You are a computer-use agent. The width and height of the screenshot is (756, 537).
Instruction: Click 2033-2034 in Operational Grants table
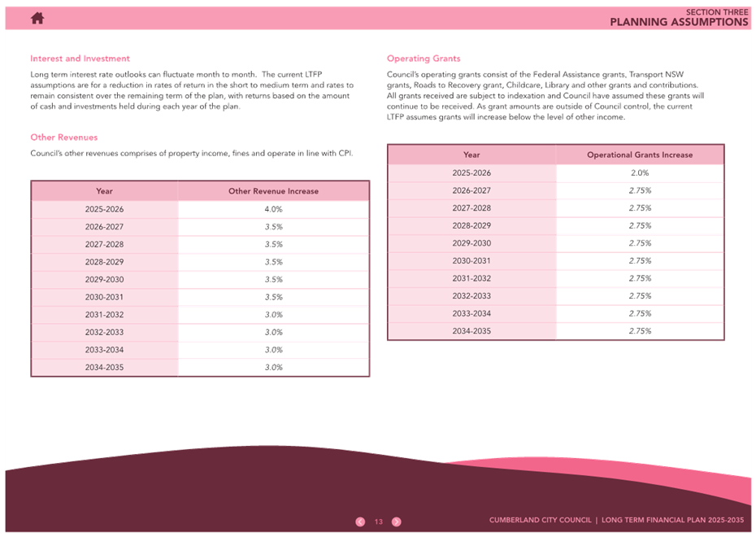[x=471, y=313]
